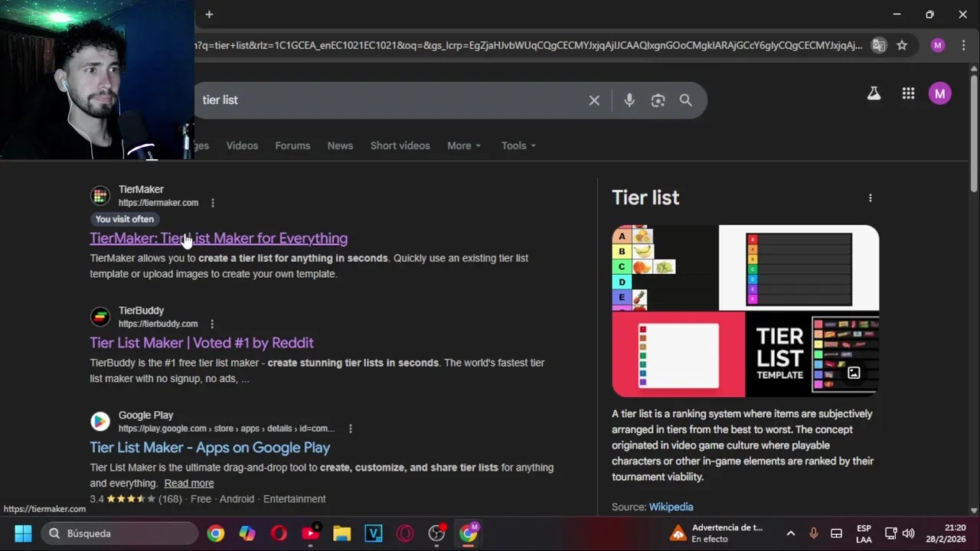Open volume control in system tray
Image resolution: width=980 pixels, height=551 pixels.
(x=909, y=533)
